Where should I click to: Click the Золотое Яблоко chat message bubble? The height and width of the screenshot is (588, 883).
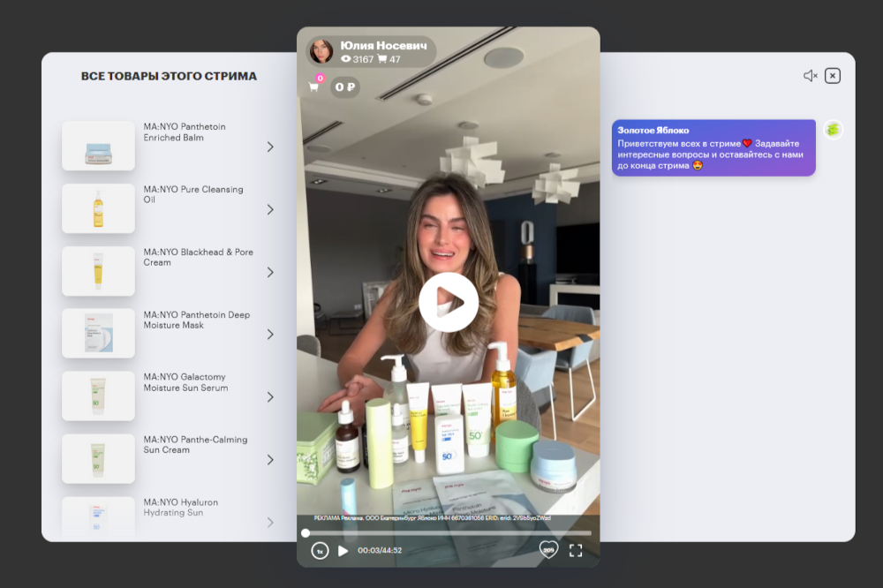coord(713,147)
